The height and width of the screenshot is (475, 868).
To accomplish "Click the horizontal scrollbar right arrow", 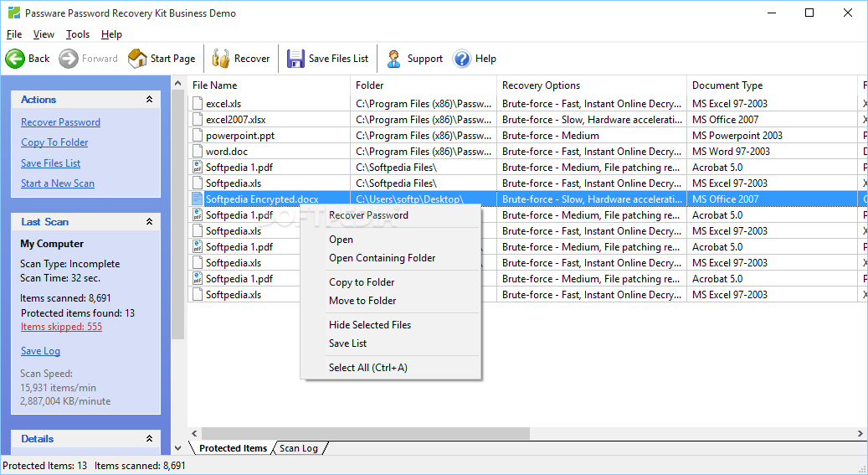I will [x=860, y=433].
